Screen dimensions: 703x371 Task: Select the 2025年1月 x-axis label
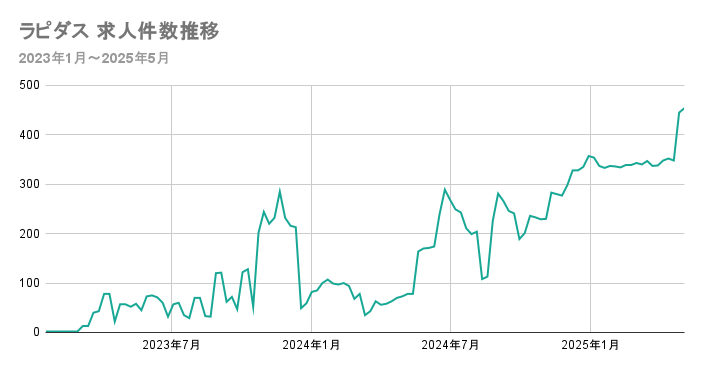[x=590, y=345]
